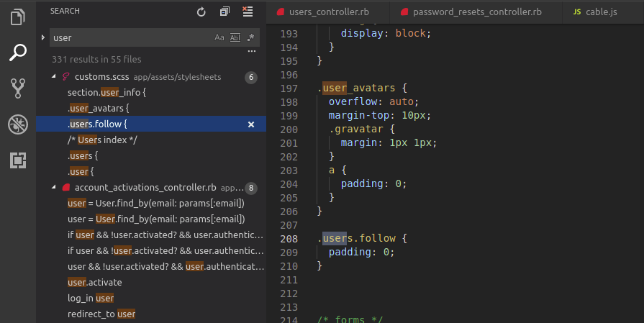Open the Extensions view icon

click(18, 160)
